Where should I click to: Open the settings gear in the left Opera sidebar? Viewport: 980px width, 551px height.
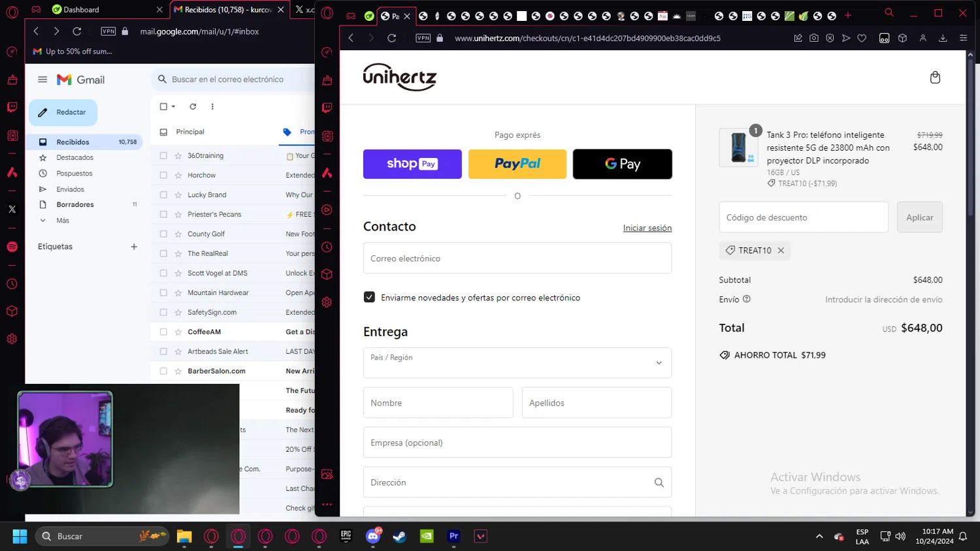click(12, 339)
